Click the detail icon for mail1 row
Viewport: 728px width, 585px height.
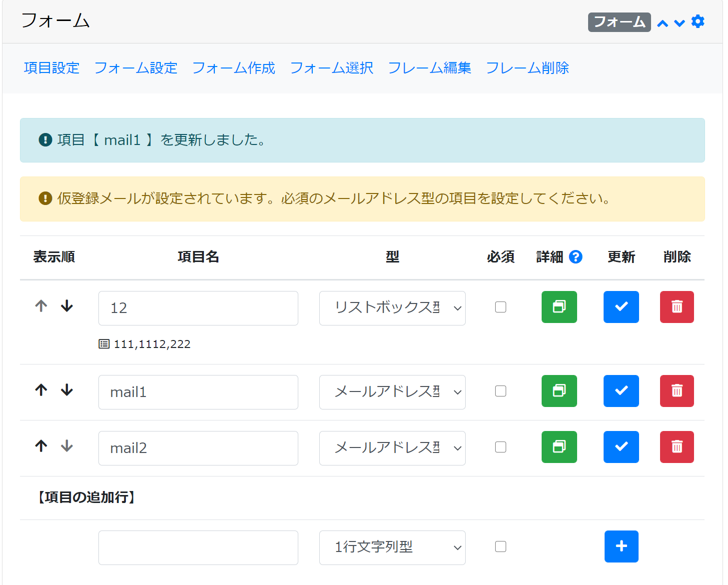(x=559, y=391)
